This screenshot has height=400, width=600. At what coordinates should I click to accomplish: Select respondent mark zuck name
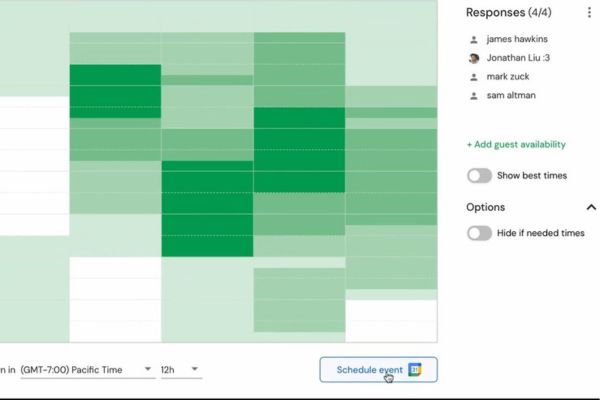coord(508,77)
